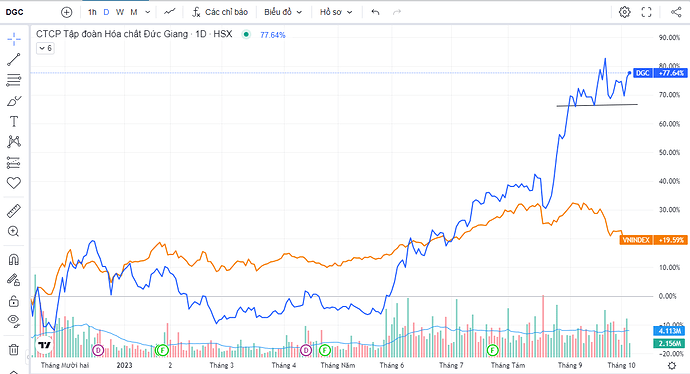Hide all drawings with eye icon

pos(14,321)
